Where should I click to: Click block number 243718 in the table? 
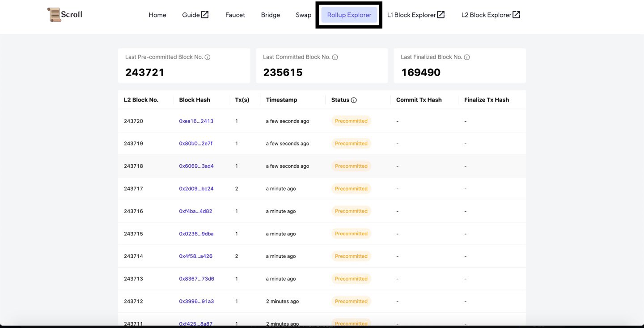[x=133, y=166]
